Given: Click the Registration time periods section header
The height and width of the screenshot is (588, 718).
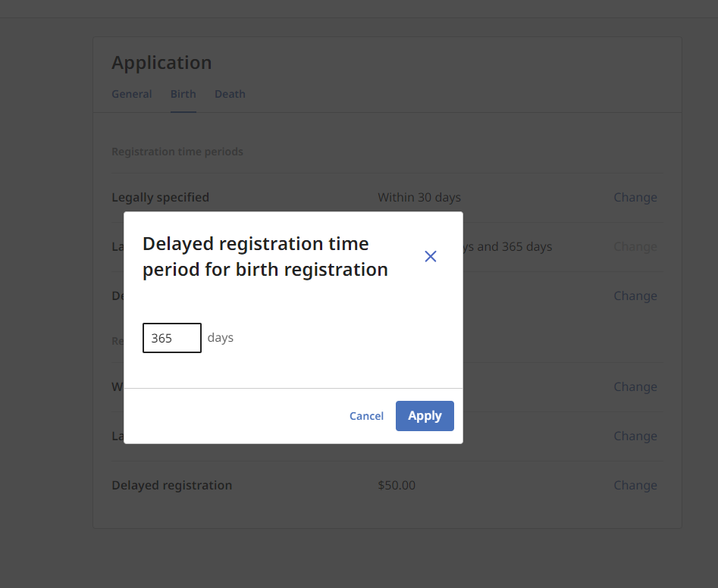Looking at the screenshot, I should (177, 151).
